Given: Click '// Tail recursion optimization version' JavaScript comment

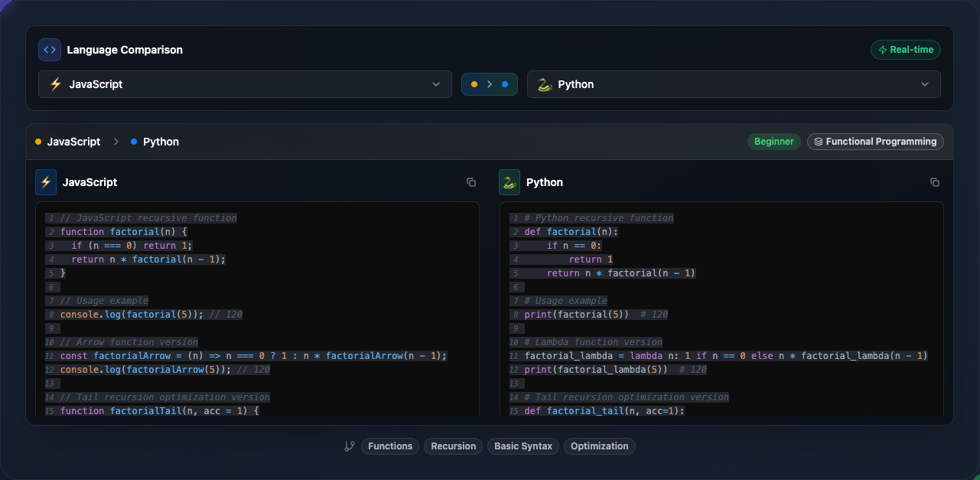Looking at the screenshot, I should point(164,397).
